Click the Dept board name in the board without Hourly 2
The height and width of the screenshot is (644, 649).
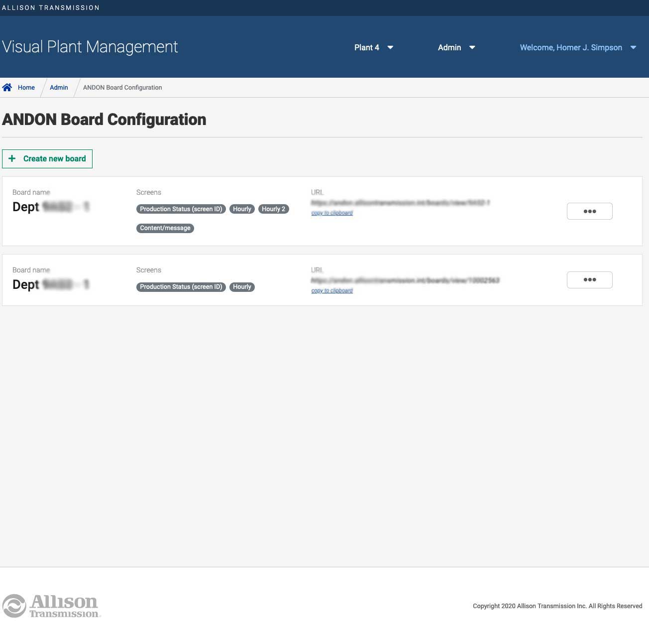pos(51,284)
